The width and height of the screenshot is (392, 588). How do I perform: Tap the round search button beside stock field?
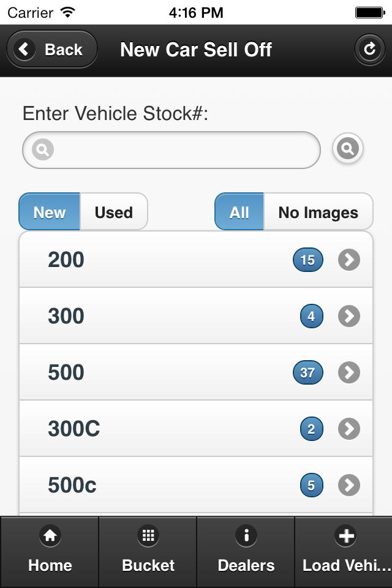[x=348, y=148]
